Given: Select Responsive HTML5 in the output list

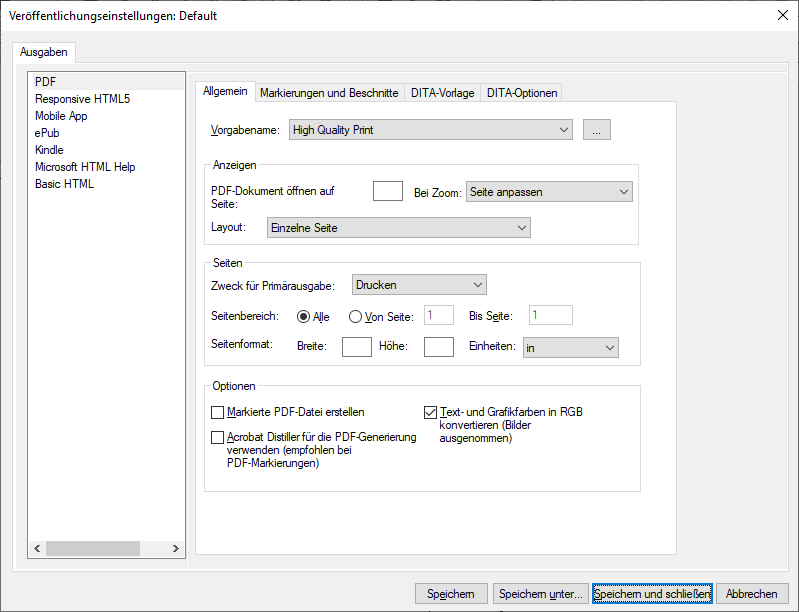Looking at the screenshot, I should (82, 99).
